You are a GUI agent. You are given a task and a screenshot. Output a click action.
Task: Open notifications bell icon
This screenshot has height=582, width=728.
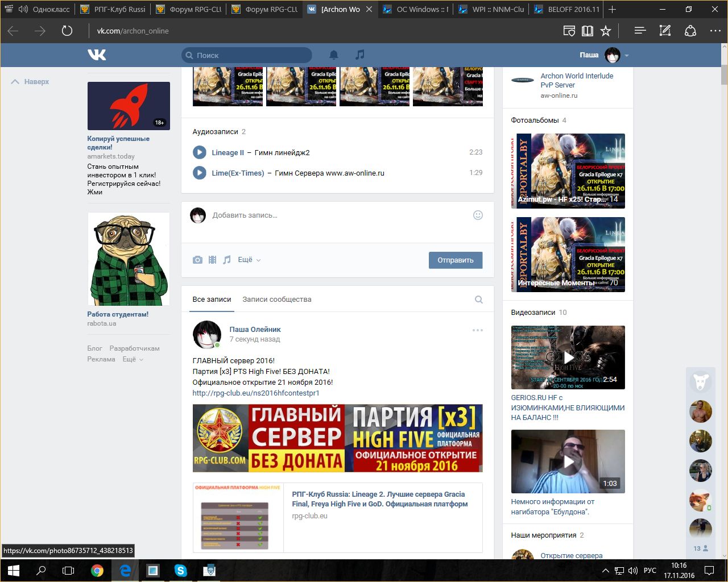pos(334,55)
